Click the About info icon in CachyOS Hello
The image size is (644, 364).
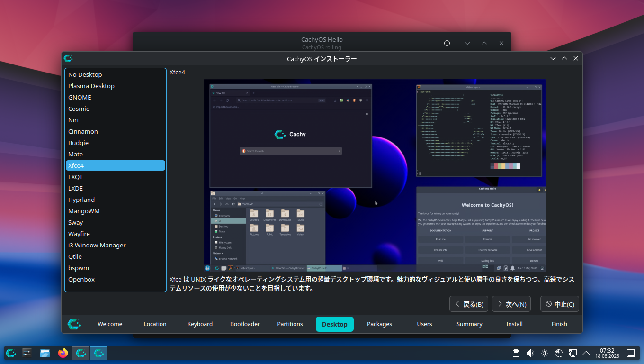(447, 43)
